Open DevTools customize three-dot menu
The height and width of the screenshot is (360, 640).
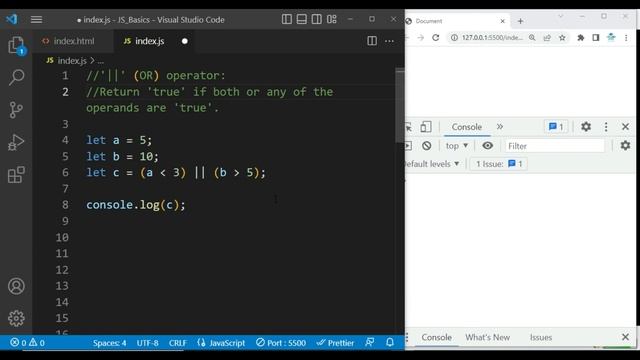(x=606, y=127)
